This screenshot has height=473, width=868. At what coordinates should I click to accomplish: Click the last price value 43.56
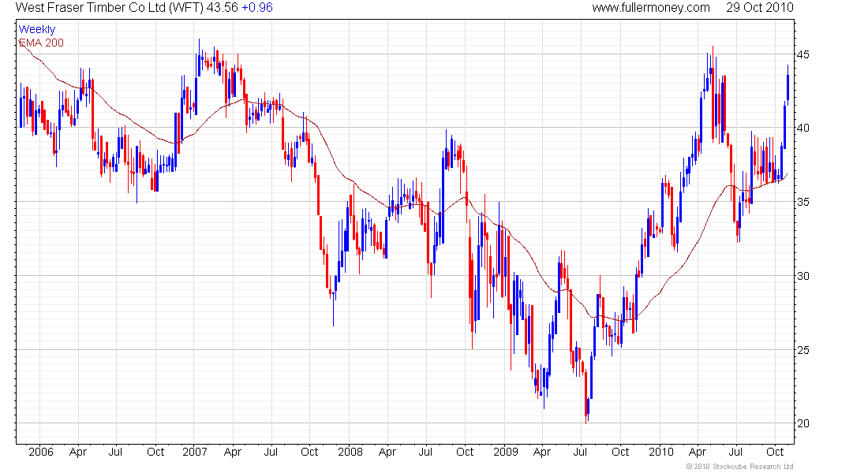tap(222, 8)
